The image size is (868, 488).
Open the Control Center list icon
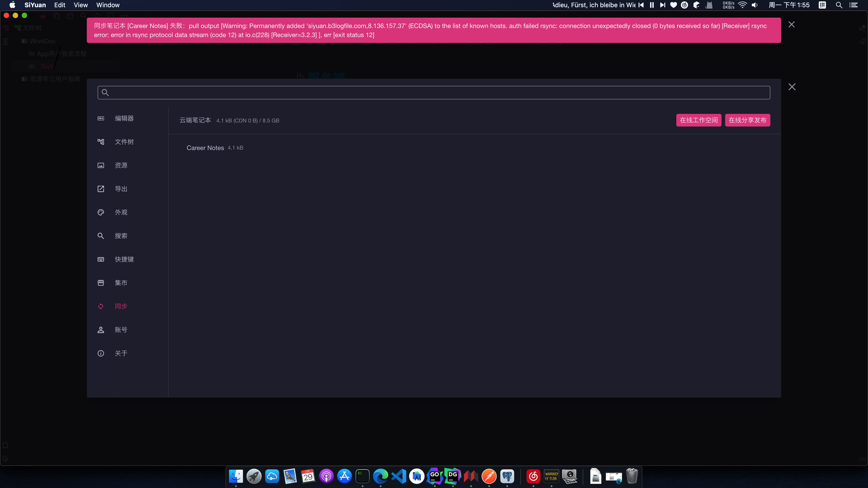[854, 5]
